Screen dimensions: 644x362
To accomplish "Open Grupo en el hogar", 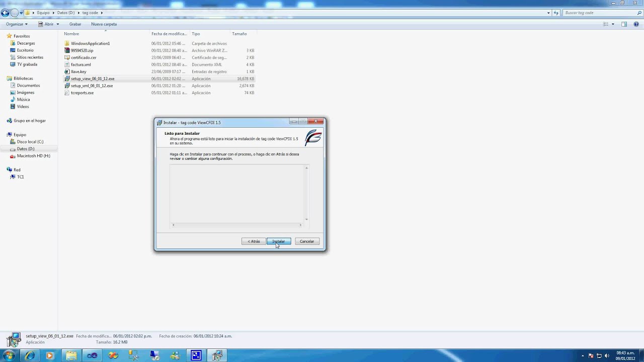I will (x=30, y=121).
